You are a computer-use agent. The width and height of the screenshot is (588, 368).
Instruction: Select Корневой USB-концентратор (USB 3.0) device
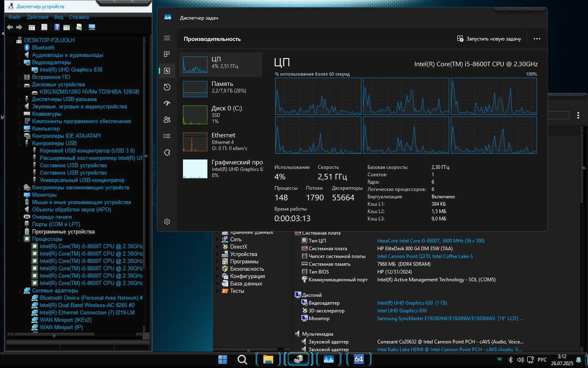coord(87,151)
